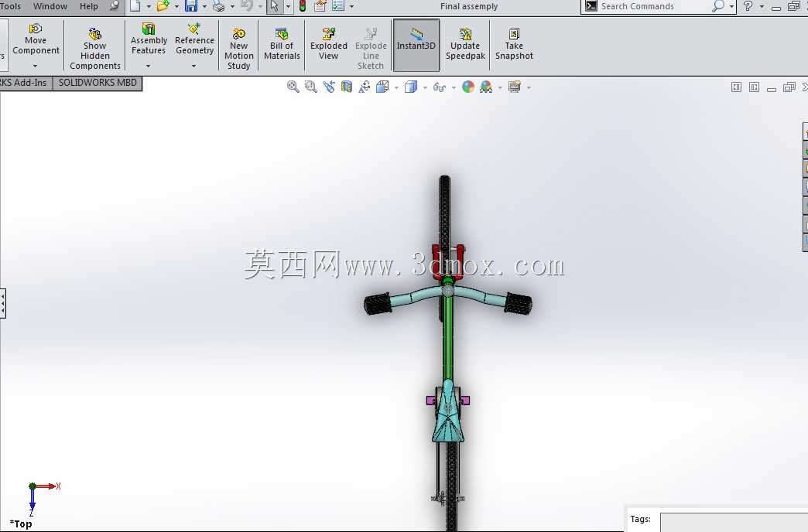This screenshot has width=808, height=532.
Task: Expand the left panel handle
Action: coord(2,303)
